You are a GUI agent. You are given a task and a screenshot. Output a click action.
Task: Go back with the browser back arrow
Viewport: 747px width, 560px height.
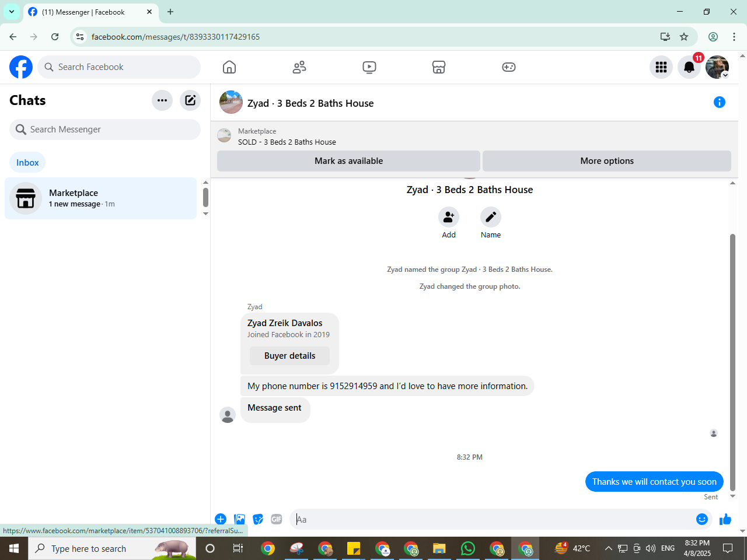[x=13, y=37]
